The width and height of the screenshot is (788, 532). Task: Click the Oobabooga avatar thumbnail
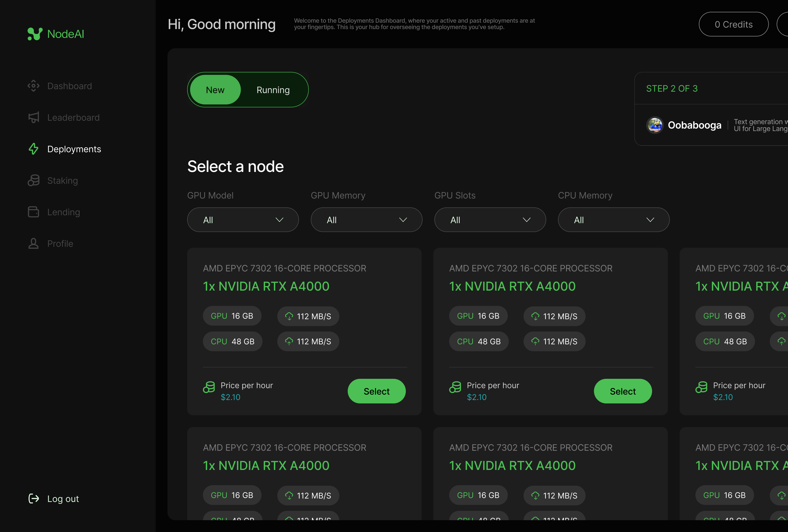[655, 125]
